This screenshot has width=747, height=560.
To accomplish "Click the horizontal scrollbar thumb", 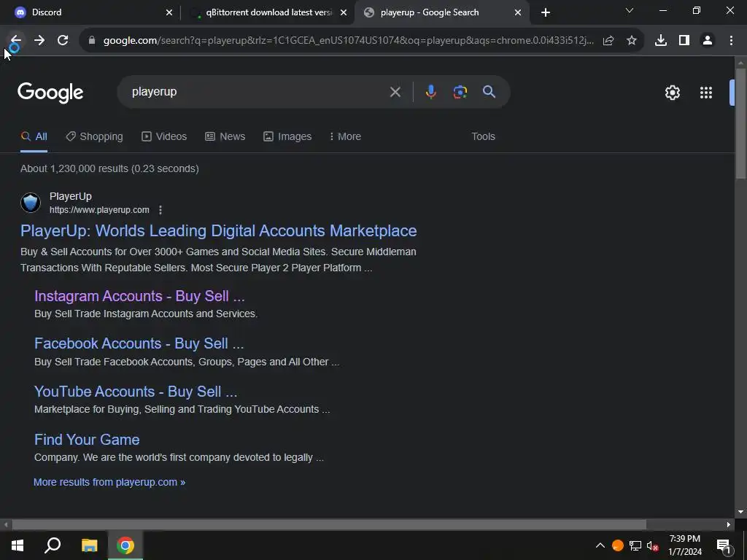I will tap(329, 525).
